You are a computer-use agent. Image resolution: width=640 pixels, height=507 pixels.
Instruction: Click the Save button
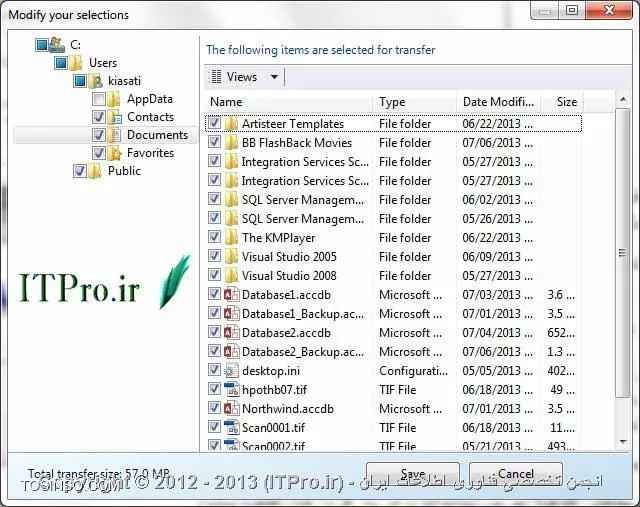coord(413,474)
